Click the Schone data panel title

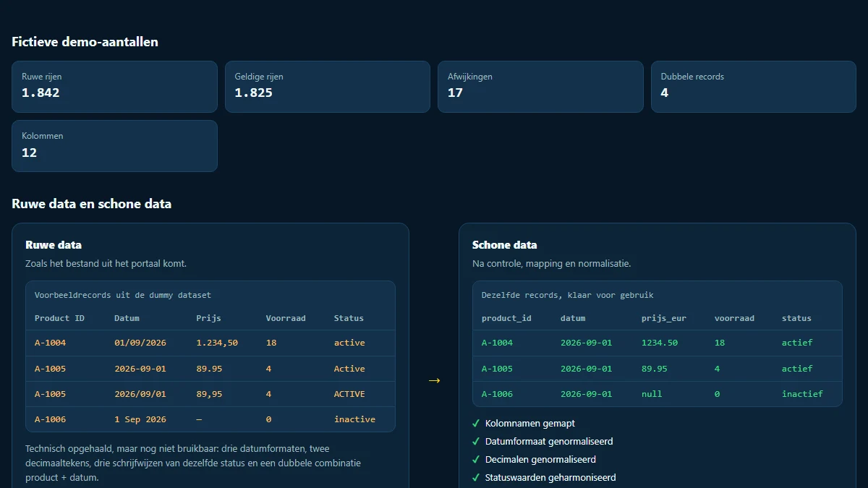click(x=505, y=245)
